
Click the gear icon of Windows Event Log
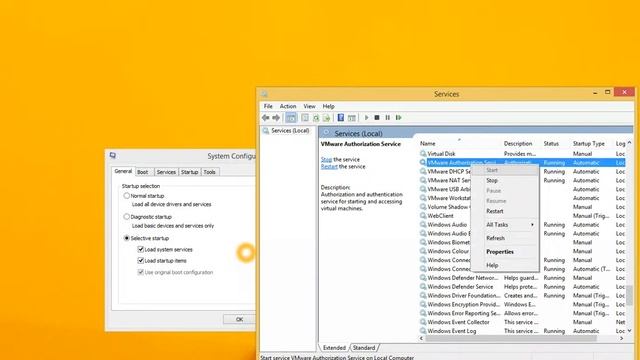[423, 331]
